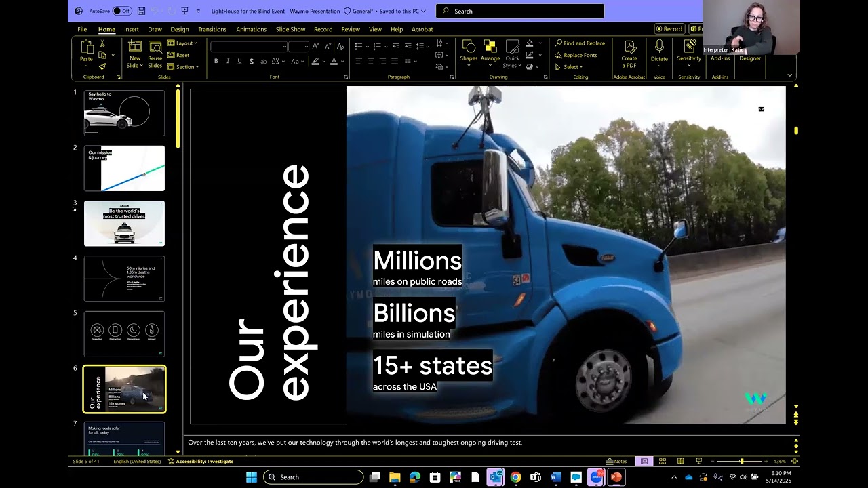Click Replace Fonts
Viewport: 868px width, 488px height.
(576, 55)
